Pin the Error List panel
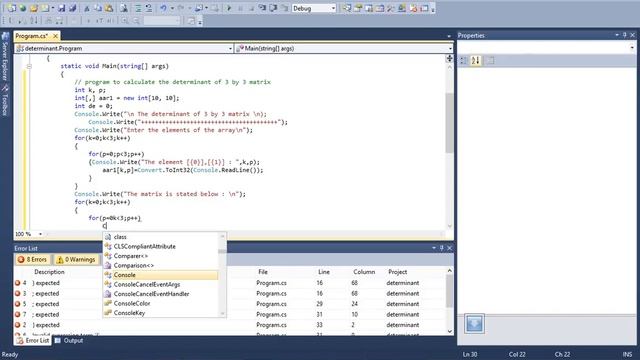Image resolution: width=640 pixels, height=360 pixels. tap(442, 248)
